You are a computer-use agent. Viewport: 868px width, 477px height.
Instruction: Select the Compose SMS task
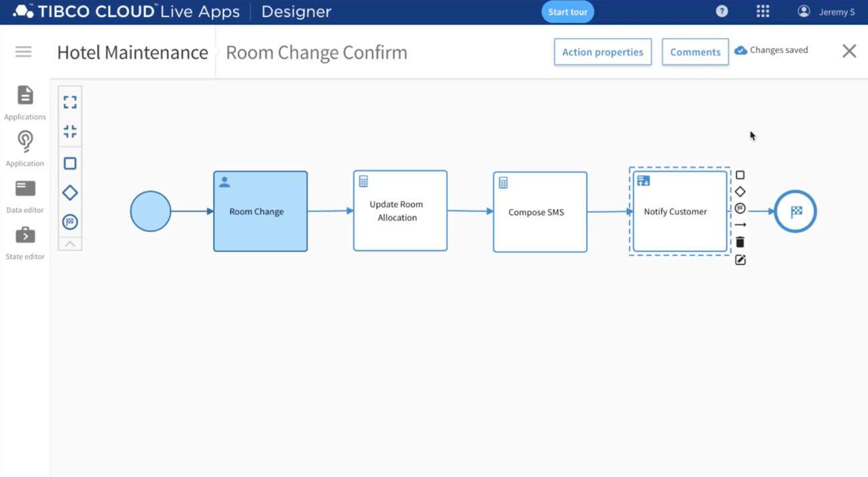540,212
